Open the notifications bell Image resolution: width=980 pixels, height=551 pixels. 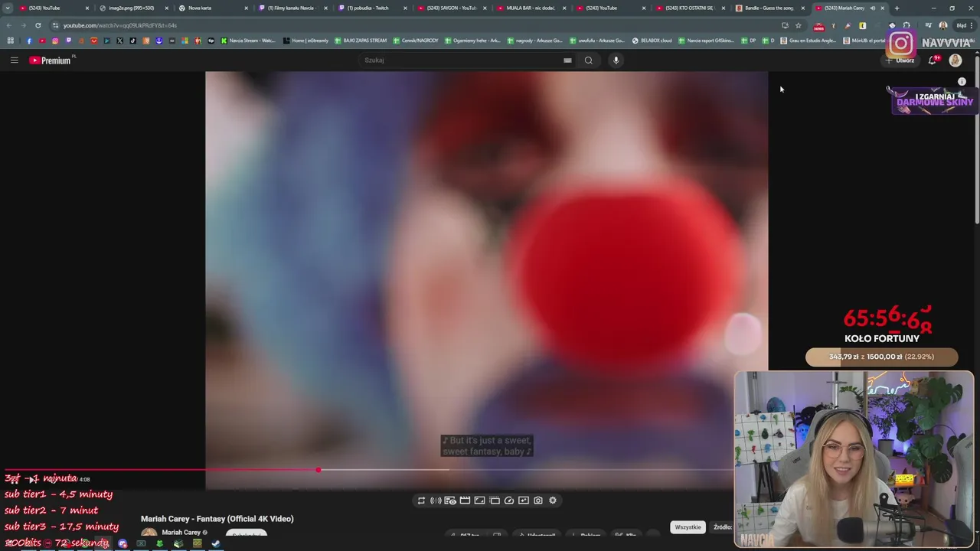pyautogui.click(x=933, y=60)
